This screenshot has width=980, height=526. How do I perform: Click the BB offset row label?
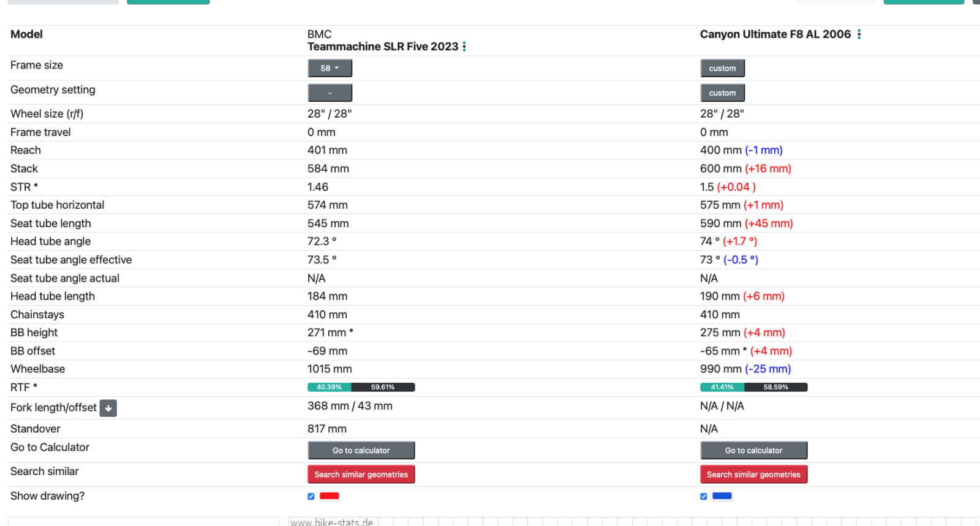pyautogui.click(x=32, y=351)
